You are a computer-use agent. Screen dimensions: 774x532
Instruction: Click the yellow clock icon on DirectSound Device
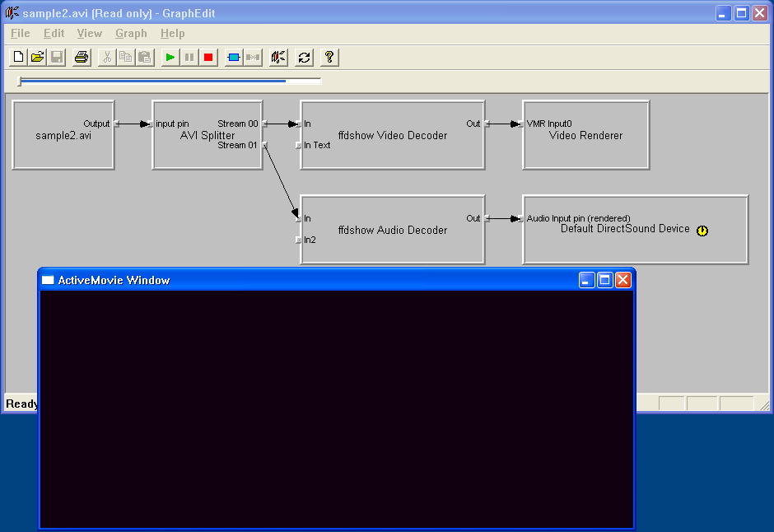702,231
